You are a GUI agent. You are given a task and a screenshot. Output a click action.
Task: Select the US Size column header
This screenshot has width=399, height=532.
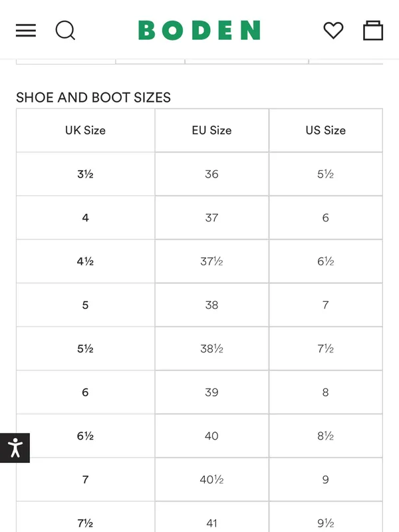coord(326,130)
